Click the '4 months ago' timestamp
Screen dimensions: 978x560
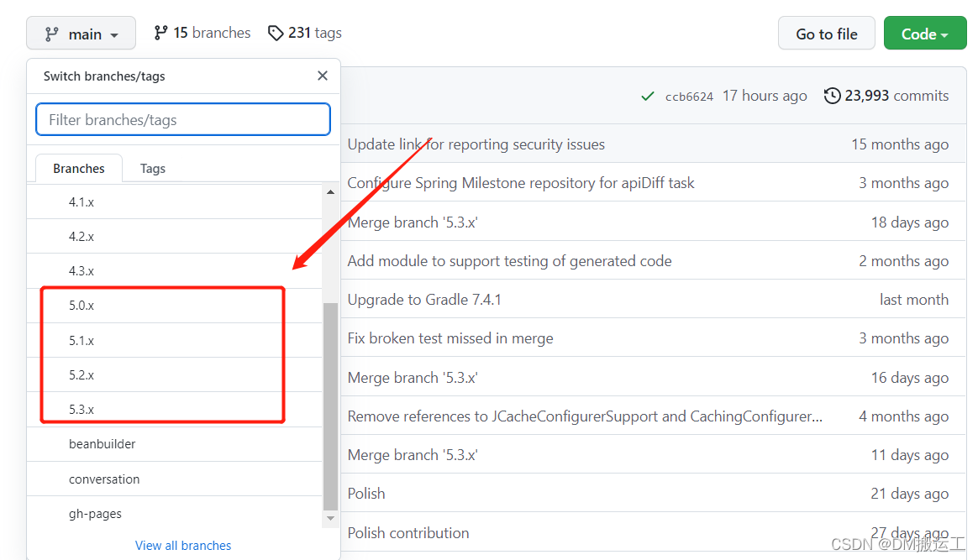tap(904, 416)
